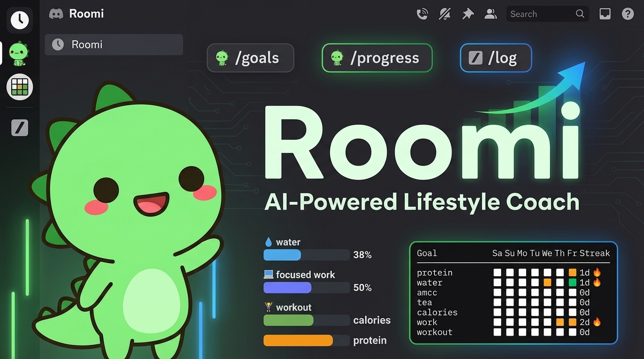Toggle notification mute in the top toolbar
This screenshot has height=359, width=644.
pos(445,14)
